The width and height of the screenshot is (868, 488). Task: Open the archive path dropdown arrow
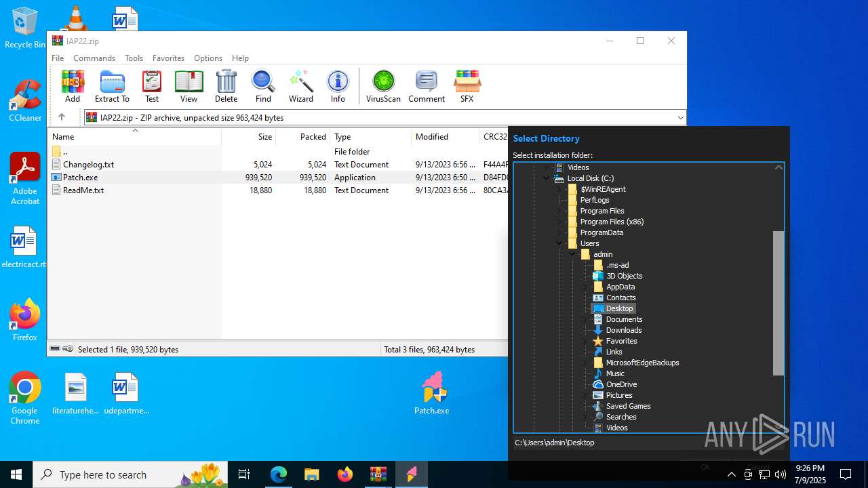pyautogui.click(x=680, y=118)
